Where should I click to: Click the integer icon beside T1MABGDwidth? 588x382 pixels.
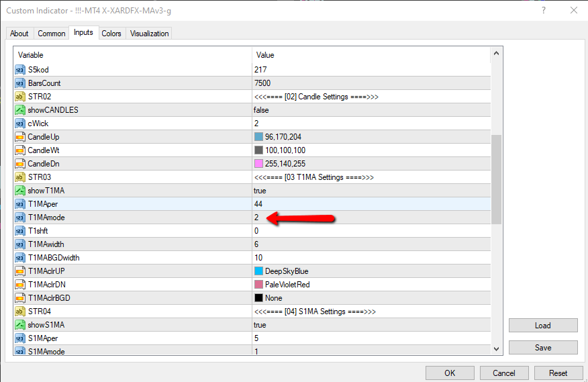[20, 258]
